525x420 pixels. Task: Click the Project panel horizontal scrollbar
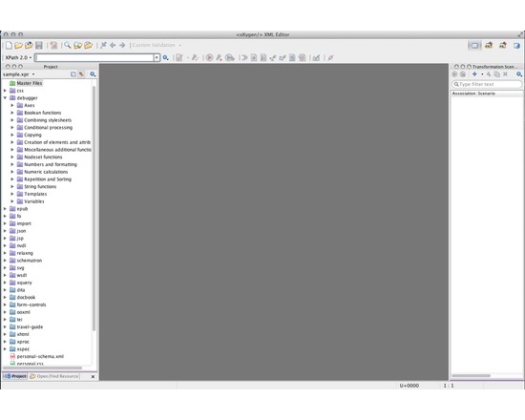tap(43, 367)
